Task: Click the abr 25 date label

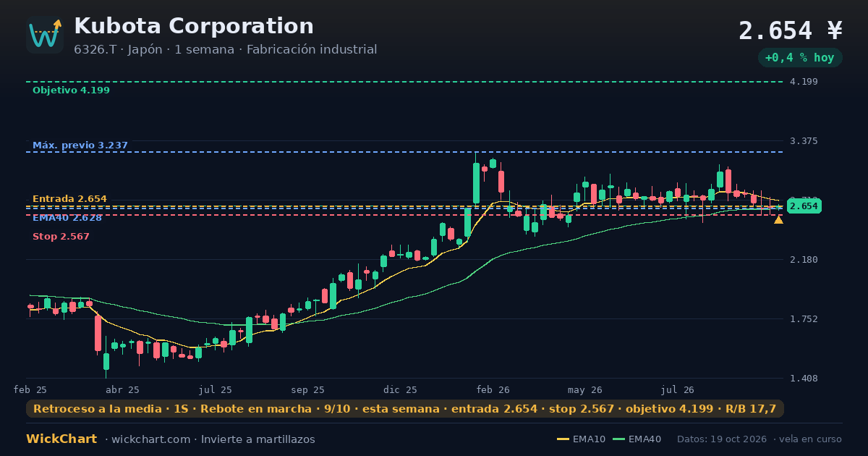Action: click(x=122, y=390)
